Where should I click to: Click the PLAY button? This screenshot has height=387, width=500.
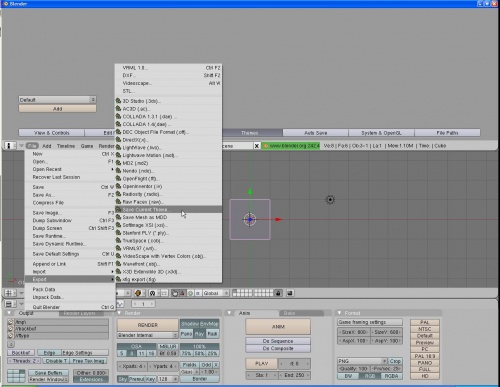[262, 364]
